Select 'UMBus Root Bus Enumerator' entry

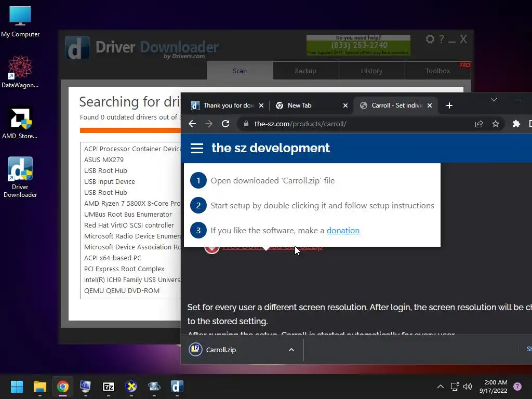pyautogui.click(x=128, y=215)
